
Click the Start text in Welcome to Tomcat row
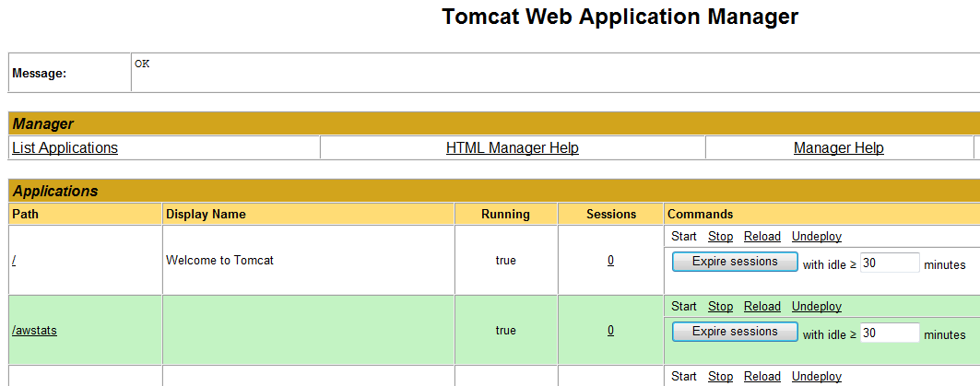[684, 237]
